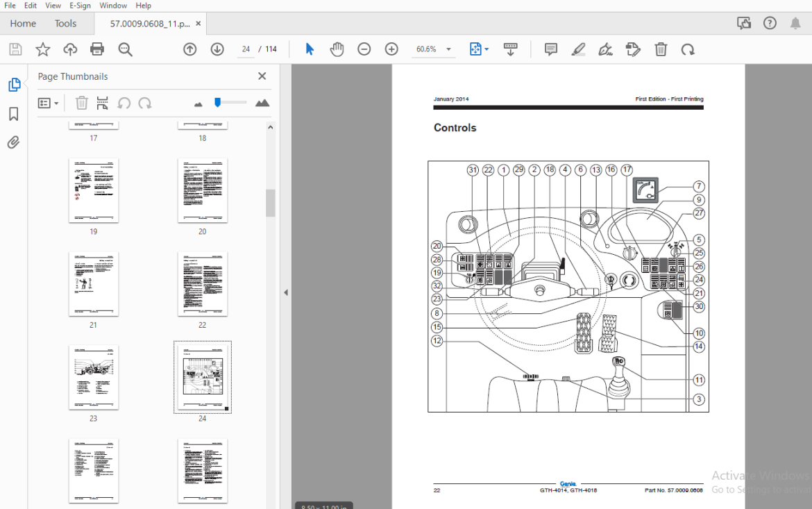This screenshot has width=812, height=509.
Task: Open the Find text magnifier
Action: click(x=125, y=49)
